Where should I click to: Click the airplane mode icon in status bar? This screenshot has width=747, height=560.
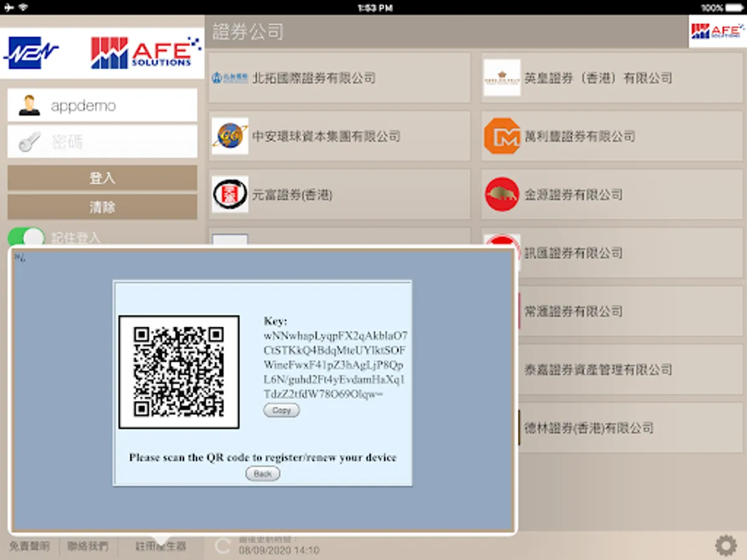coord(8,7)
